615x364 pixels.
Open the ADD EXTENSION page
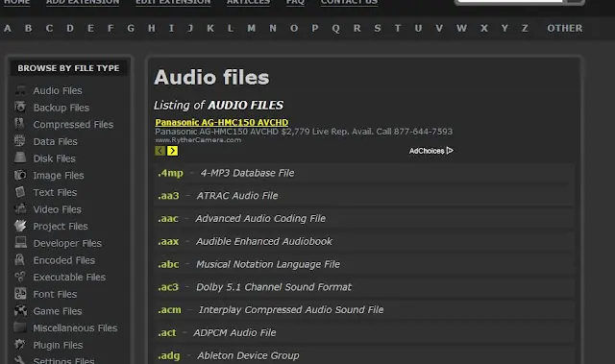click(x=83, y=2)
